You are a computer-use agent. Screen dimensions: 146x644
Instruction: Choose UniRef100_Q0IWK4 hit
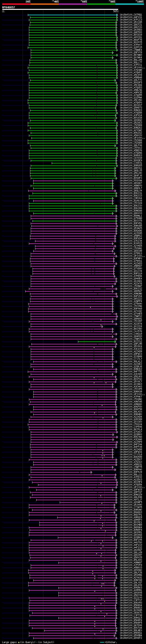pos(131,58)
